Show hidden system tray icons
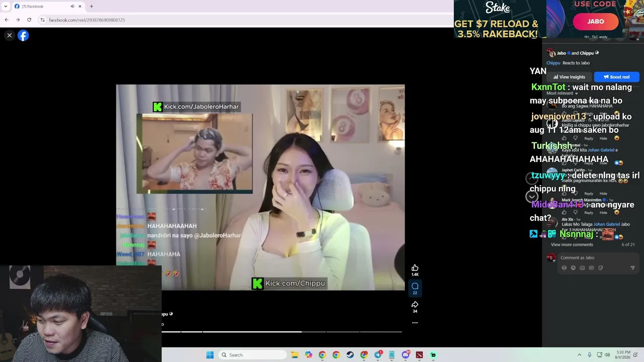 579,355
